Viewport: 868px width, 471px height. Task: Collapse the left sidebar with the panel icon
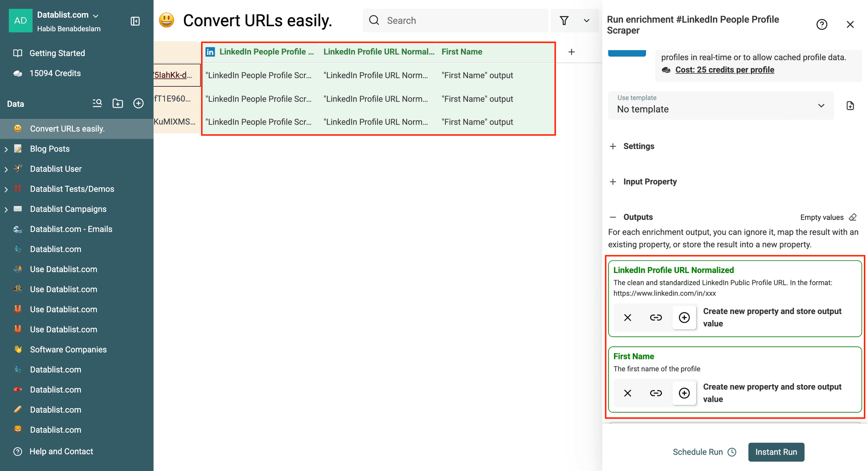135,21
